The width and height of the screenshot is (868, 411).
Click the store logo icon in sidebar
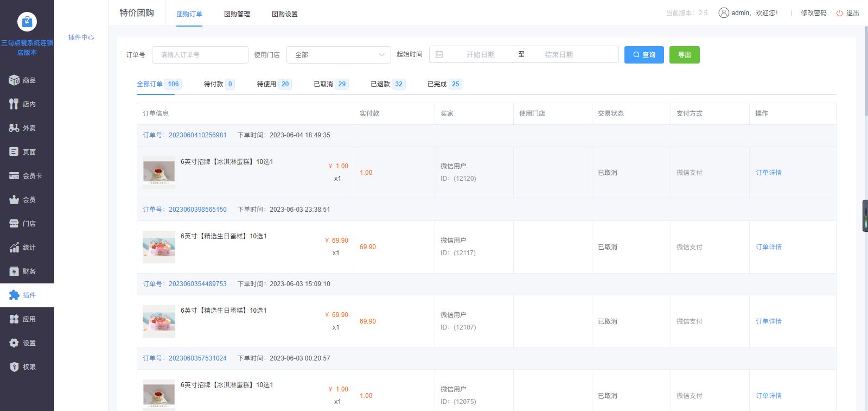click(x=27, y=22)
